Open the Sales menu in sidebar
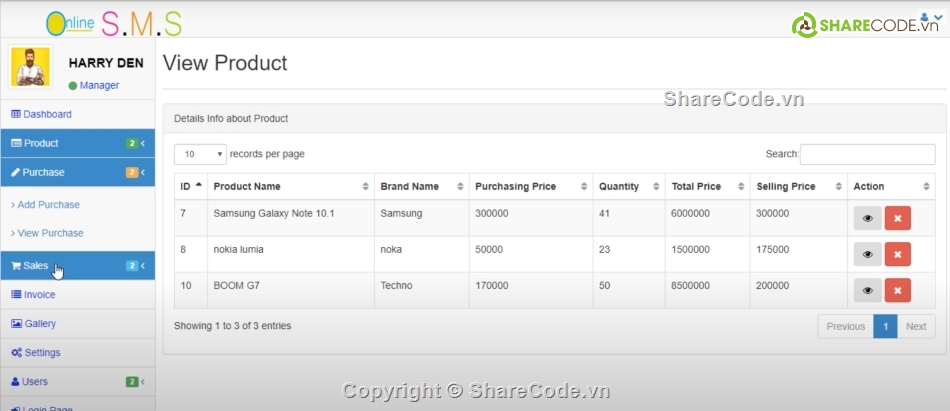Viewport: 950px width, 411px height. coord(78,266)
